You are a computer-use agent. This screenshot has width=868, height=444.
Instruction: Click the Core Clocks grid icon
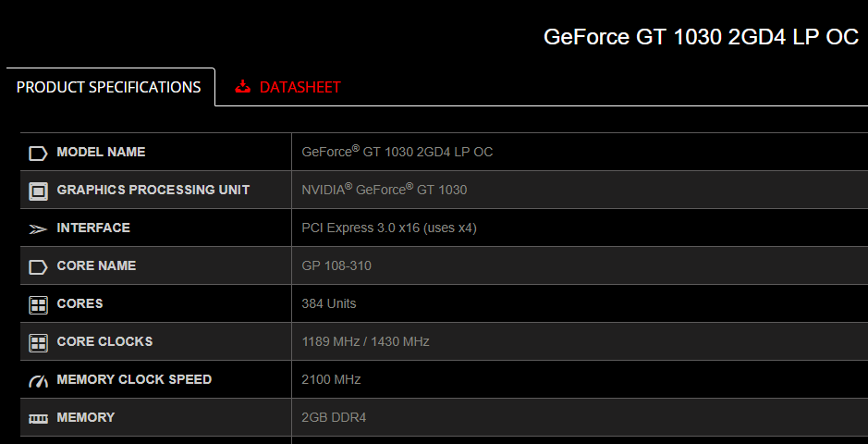[38, 343]
